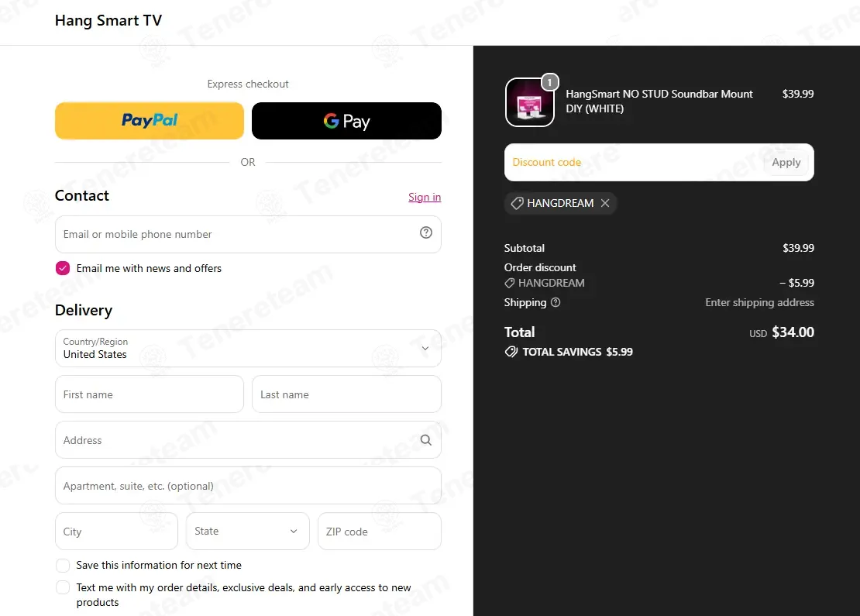Click the Order discount amount – $5.99
Image resolution: width=860 pixels, height=616 pixels.
pyautogui.click(x=796, y=283)
